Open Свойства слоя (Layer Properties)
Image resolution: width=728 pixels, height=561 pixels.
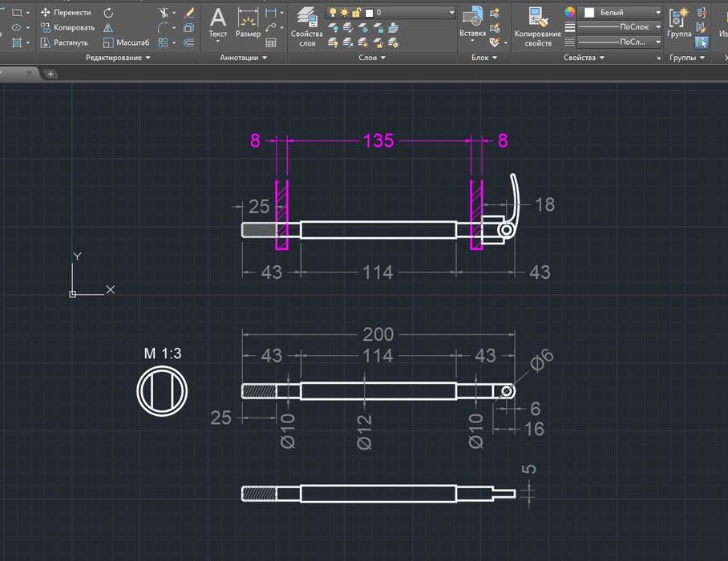point(307,26)
